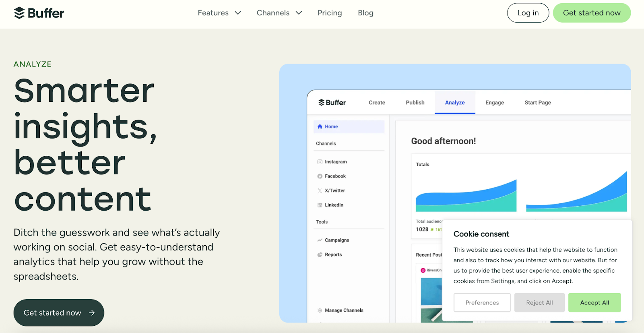Screen dimensions: 644x333
Task: Go to the Blog page
Action: 365,13
